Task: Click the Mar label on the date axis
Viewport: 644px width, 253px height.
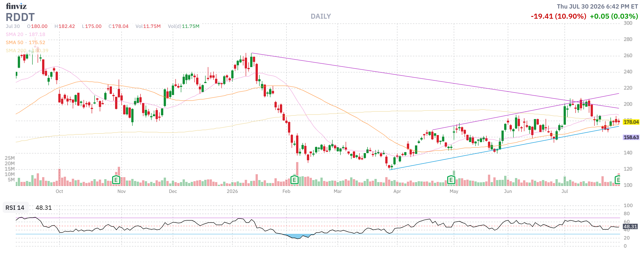Action: 338,191
